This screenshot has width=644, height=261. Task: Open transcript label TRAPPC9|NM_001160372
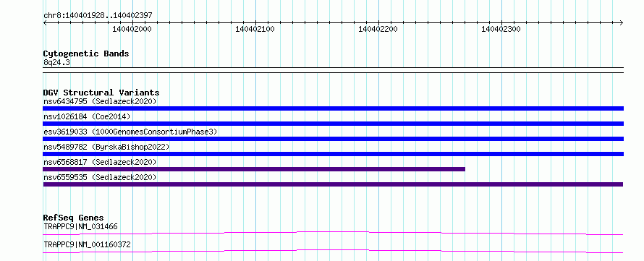pos(87,244)
